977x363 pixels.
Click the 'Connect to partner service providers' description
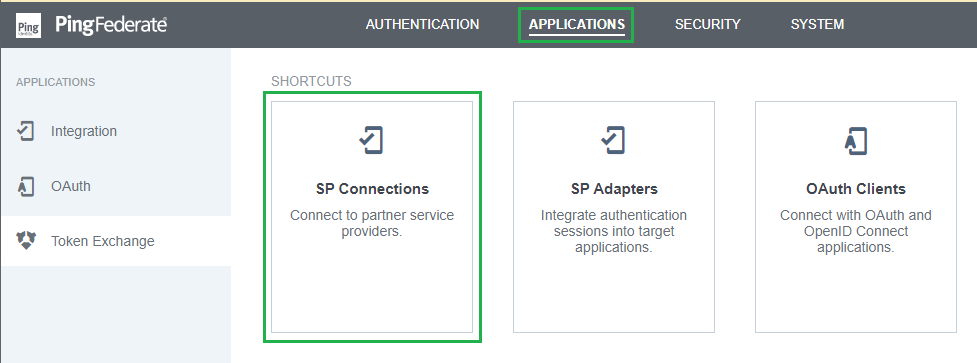tap(372, 224)
